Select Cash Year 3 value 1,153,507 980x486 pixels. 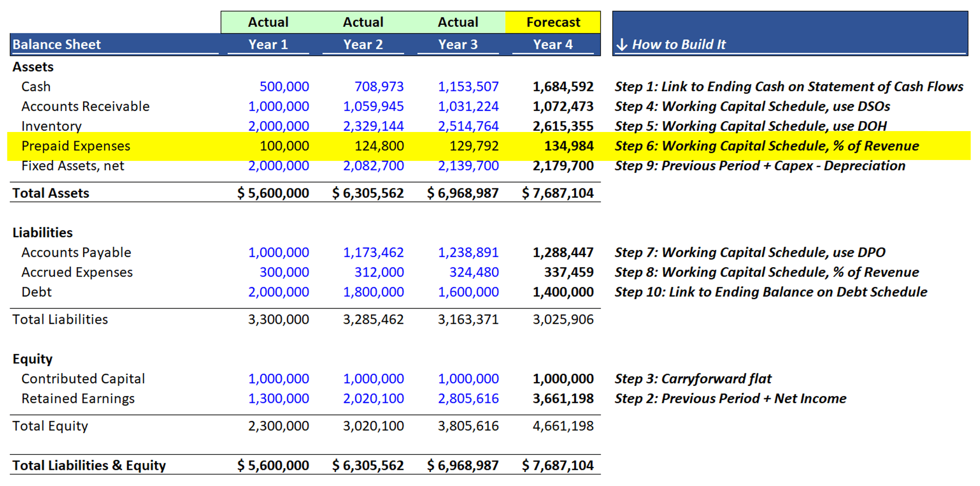click(468, 87)
